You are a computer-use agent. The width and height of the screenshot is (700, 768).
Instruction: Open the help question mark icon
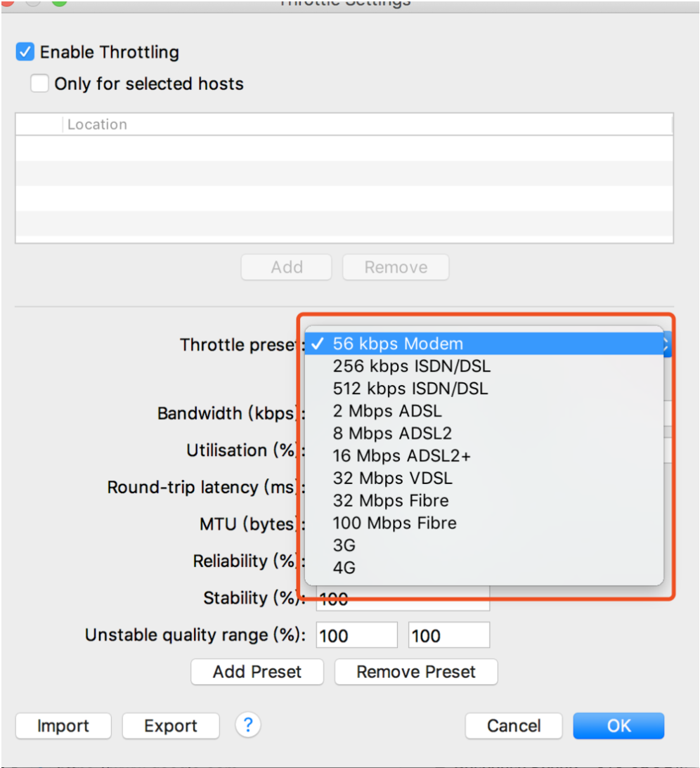point(248,724)
